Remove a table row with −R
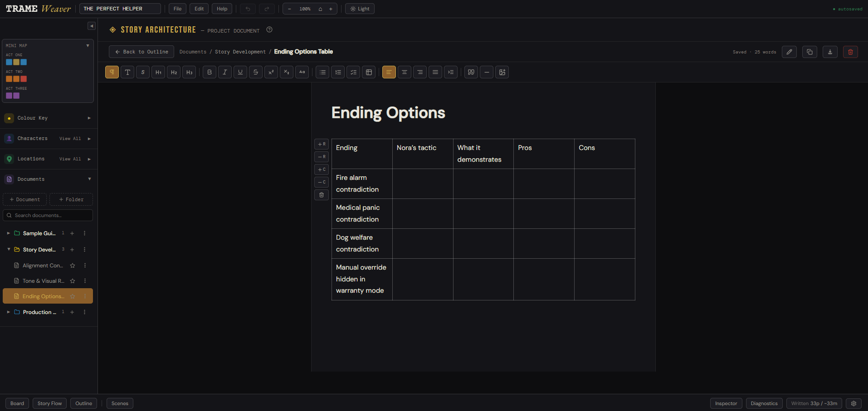868x411 pixels. pos(322,157)
